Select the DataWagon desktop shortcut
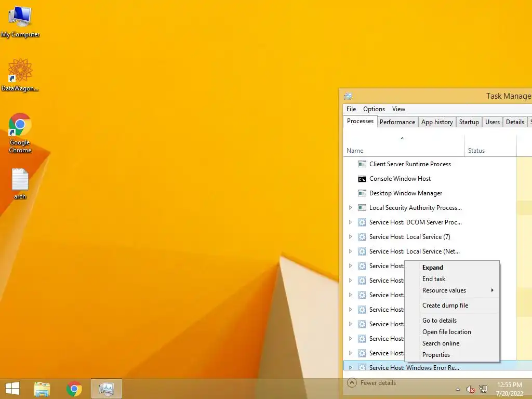This screenshot has height=399, width=532. 20,75
